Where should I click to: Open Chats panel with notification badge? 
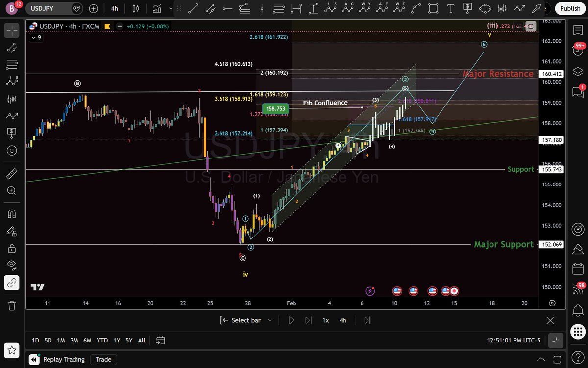578,91
